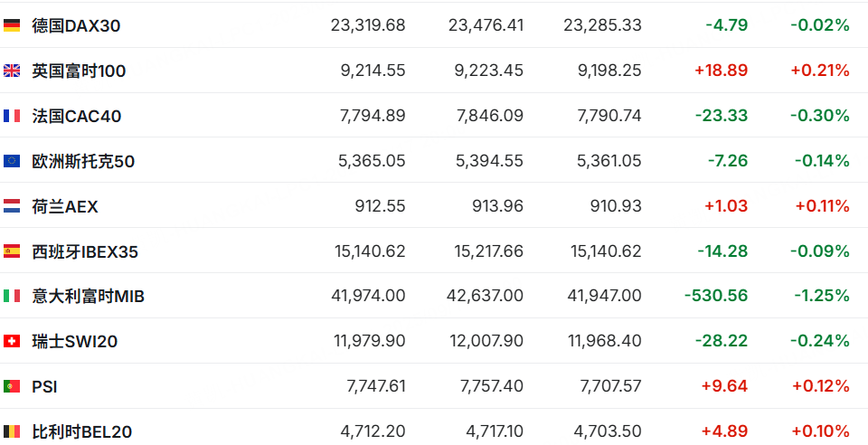
Task: Open 意大利富时MIB index details
Action: (x=88, y=296)
